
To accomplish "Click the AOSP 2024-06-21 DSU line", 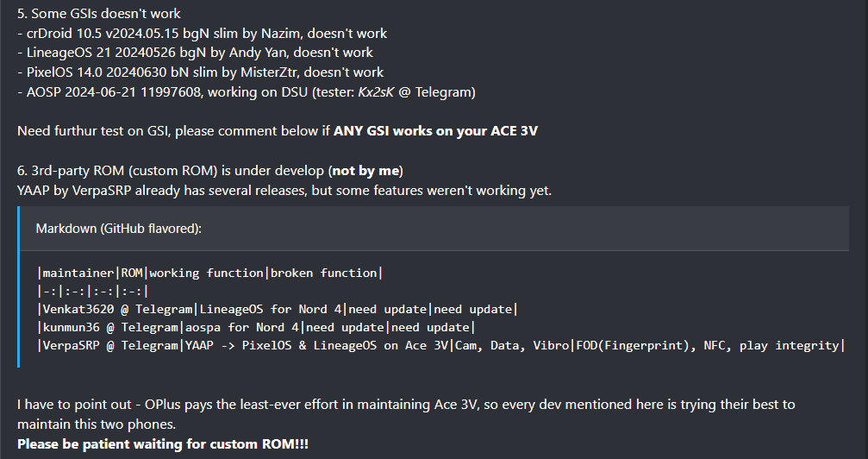I will [247, 92].
